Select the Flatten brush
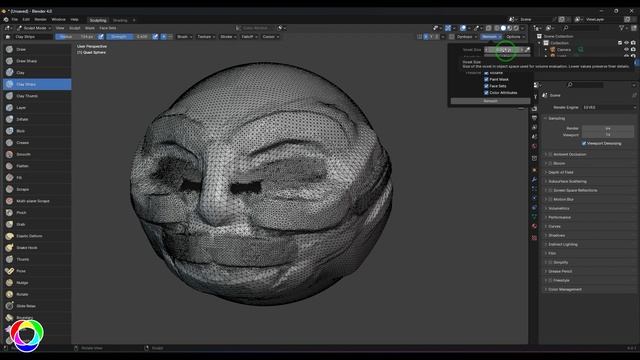This screenshot has height=360, width=640. click(x=37, y=166)
